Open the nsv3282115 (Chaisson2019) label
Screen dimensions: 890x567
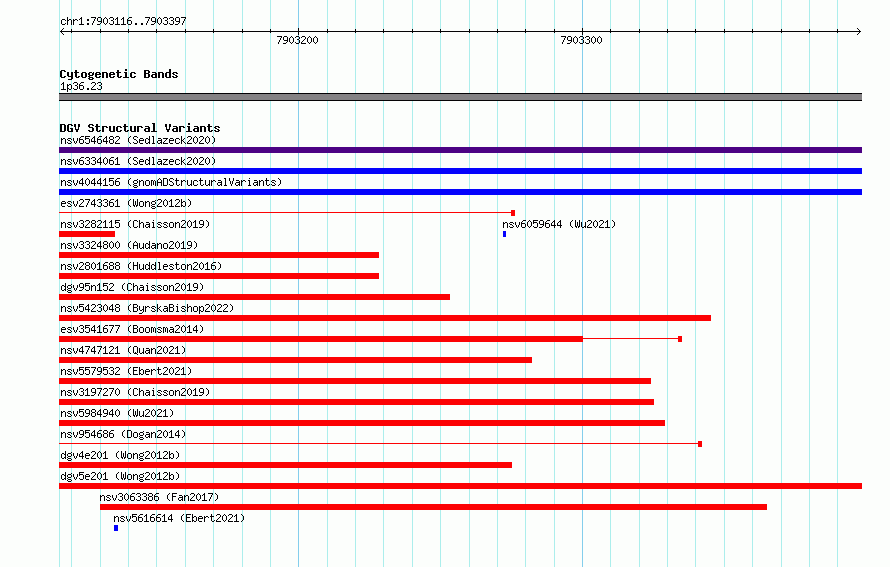[x=135, y=224]
